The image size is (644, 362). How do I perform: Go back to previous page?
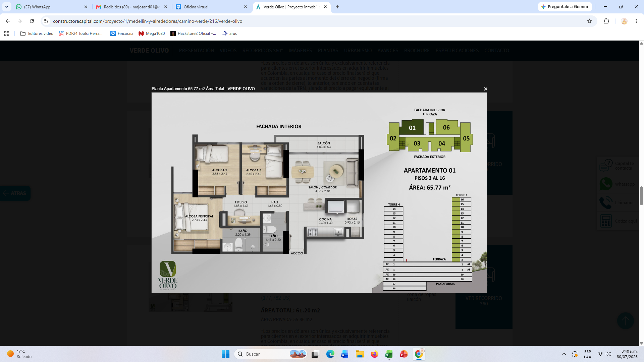pyautogui.click(x=8, y=21)
